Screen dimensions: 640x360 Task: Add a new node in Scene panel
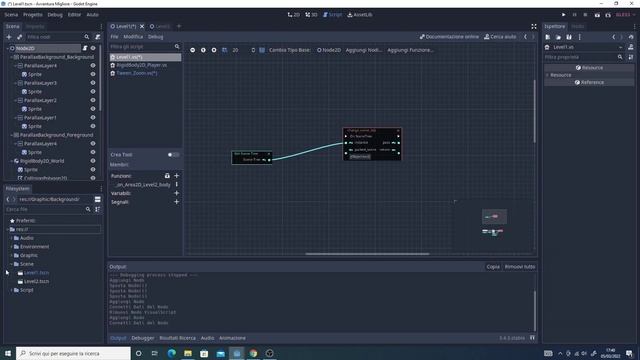point(9,37)
